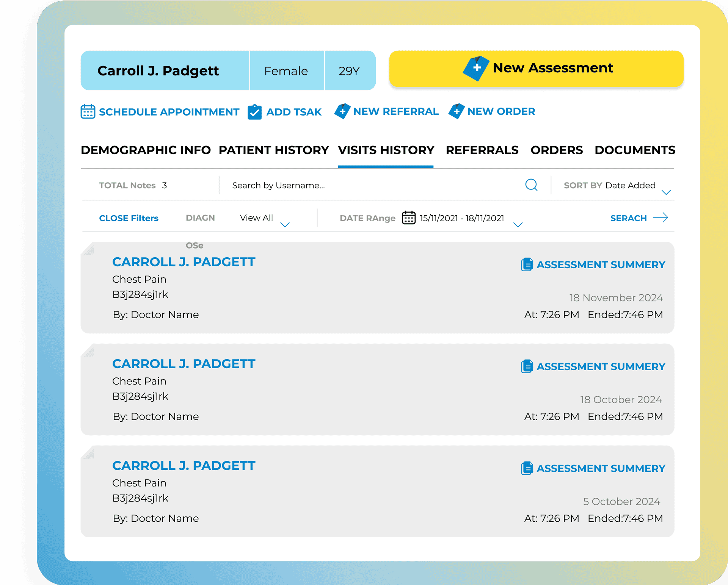Expand the Sort By Date Added dropdown

(666, 192)
